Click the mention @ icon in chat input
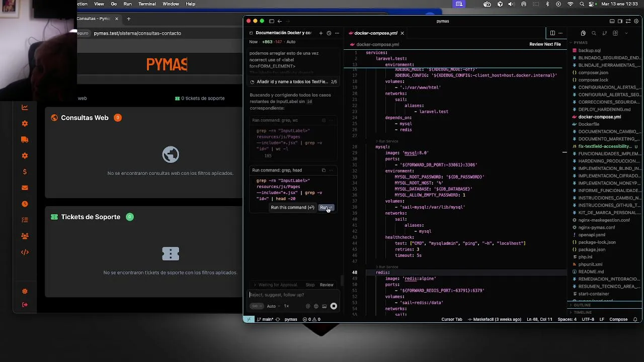This screenshot has width=644, height=362. point(308,306)
